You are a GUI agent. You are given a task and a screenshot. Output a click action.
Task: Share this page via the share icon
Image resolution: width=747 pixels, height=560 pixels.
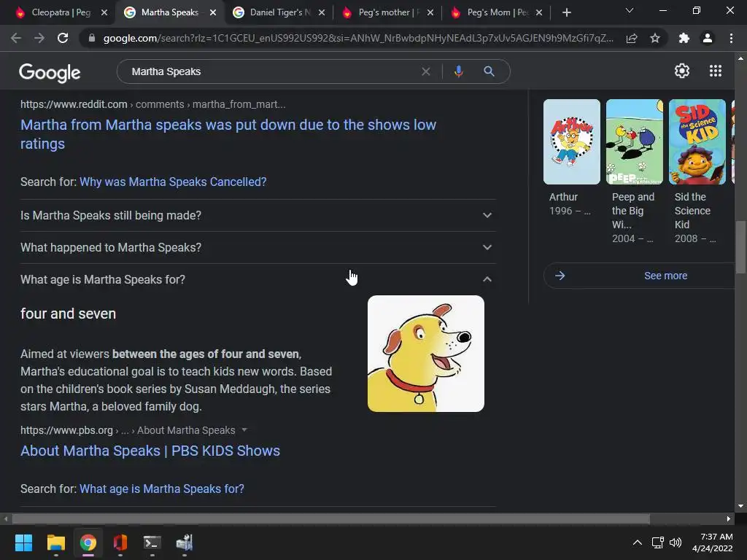tap(632, 38)
